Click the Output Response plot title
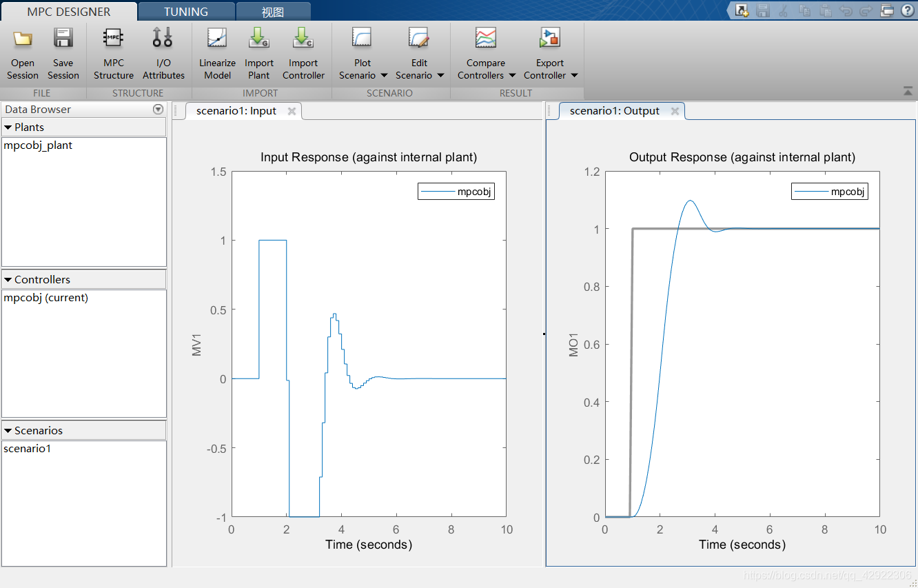Screen dimensions: 918x588 (742, 157)
